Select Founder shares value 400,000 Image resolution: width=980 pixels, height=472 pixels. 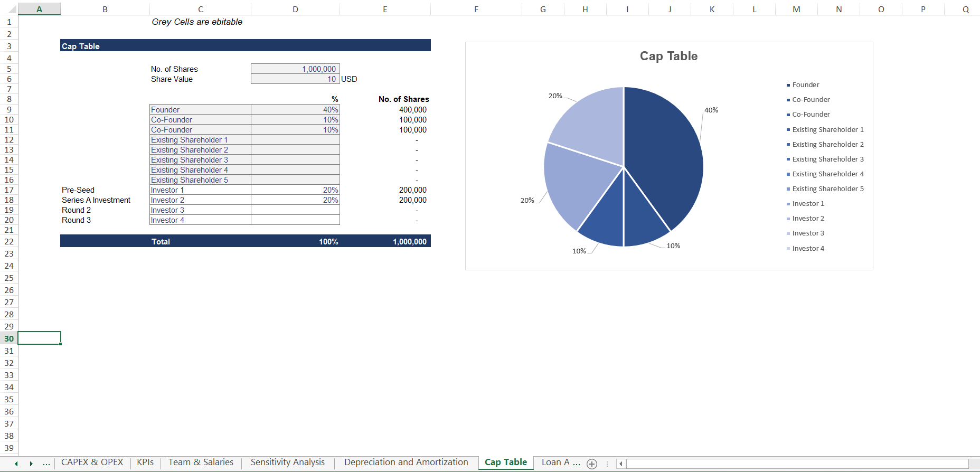tap(412, 110)
